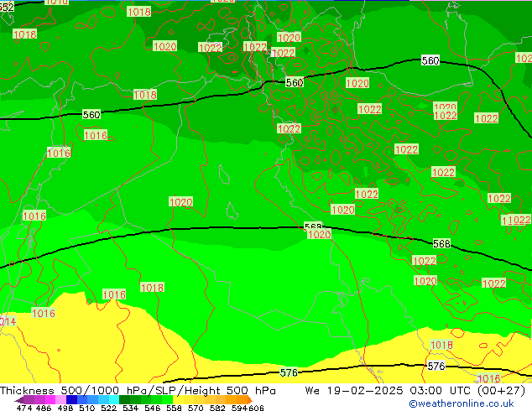Click the light pink swatch above legend value 498
Viewport: 532px width, 411px height.
[60, 400]
